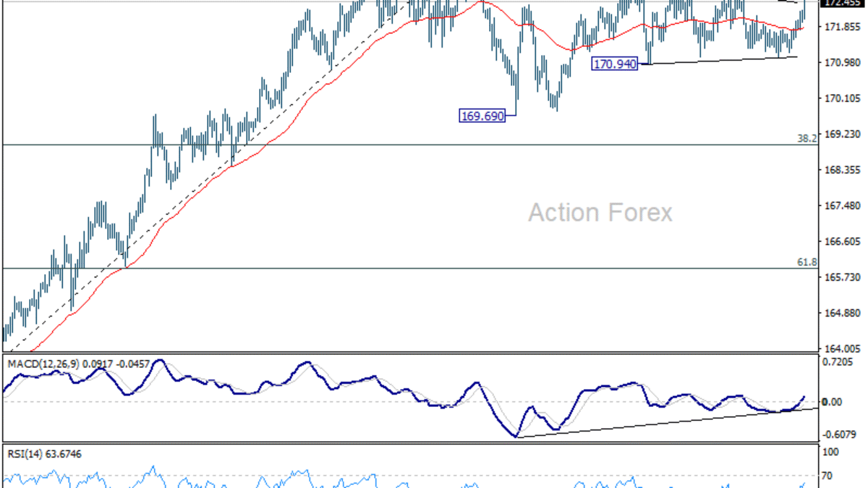The width and height of the screenshot is (868, 488).
Task: Click the current price tag 172.455
Action: click(842, 3)
